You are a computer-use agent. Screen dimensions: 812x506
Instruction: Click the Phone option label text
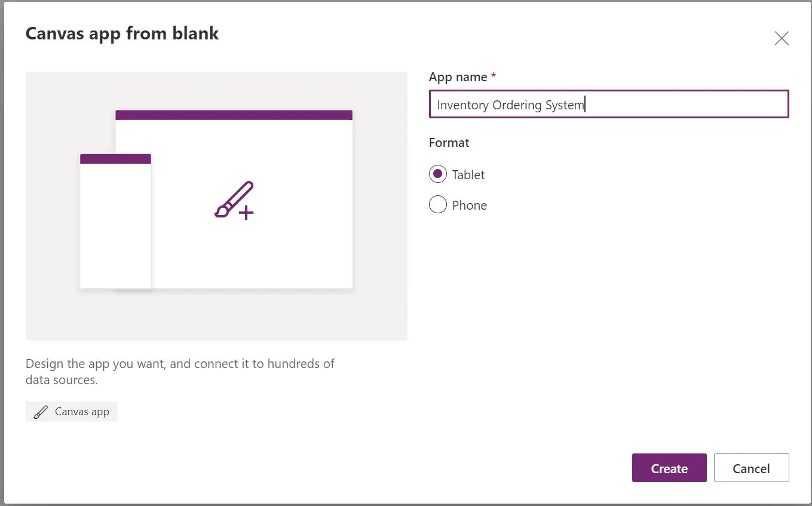470,206
